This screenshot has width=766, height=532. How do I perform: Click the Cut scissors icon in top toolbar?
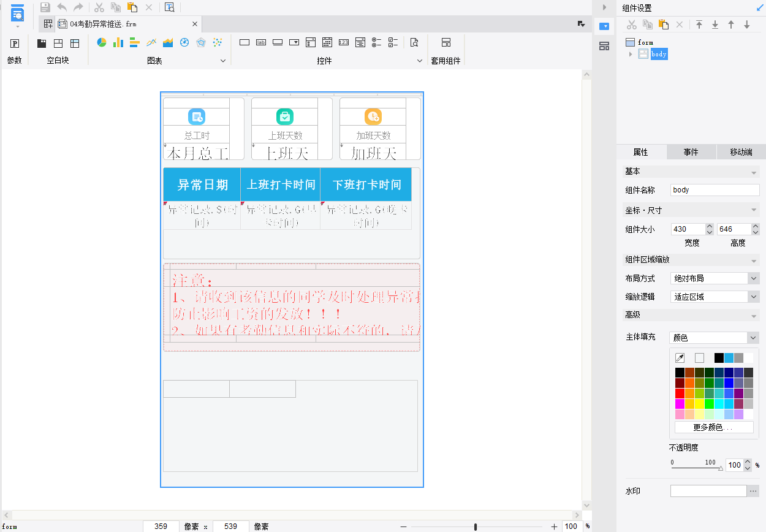pyautogui.click(x=99, y=7)
